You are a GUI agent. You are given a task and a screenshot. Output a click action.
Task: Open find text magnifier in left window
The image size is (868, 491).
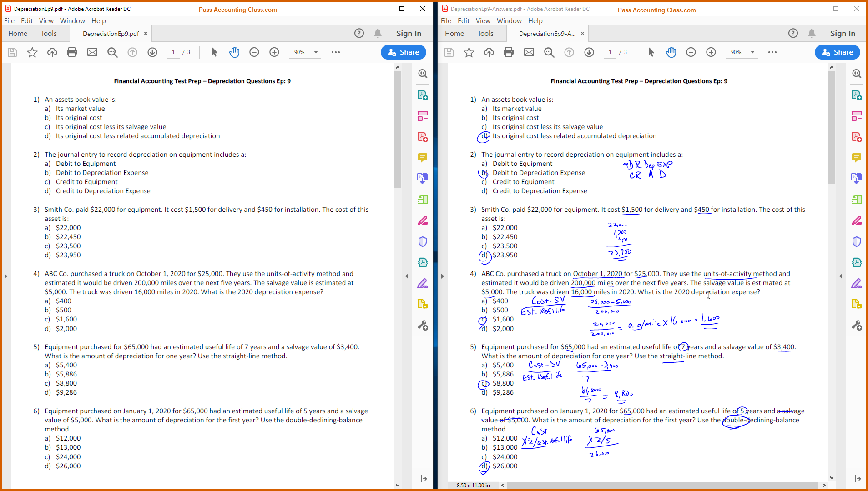112,52
